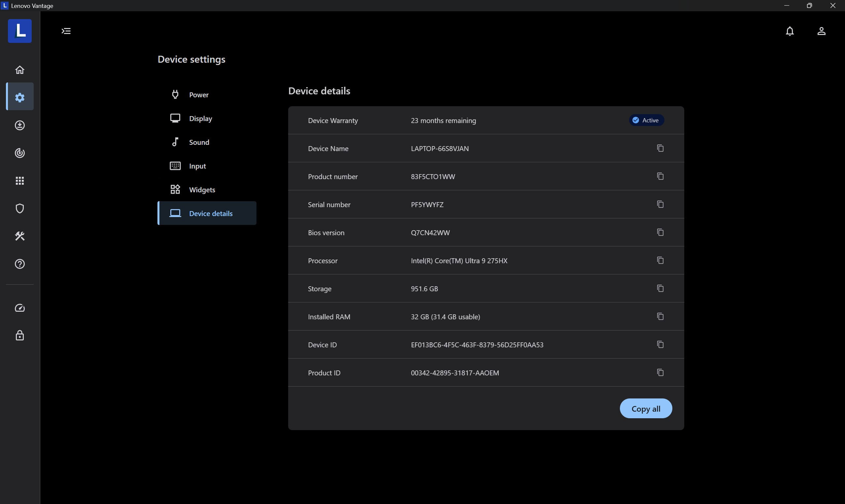Open the Home page in sidebar
Screen dimensions: 845x504
coord(20,70)
